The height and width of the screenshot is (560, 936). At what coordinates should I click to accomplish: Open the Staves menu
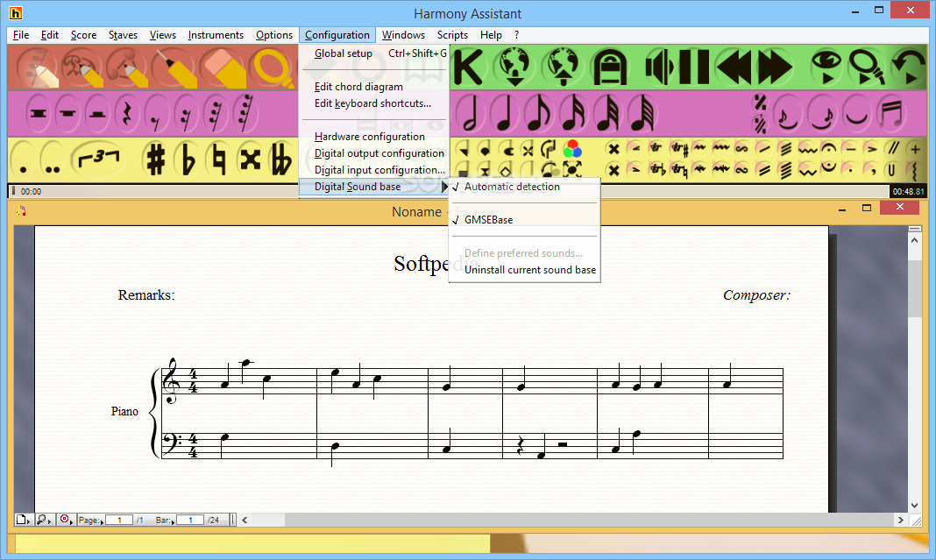point(123,35)
